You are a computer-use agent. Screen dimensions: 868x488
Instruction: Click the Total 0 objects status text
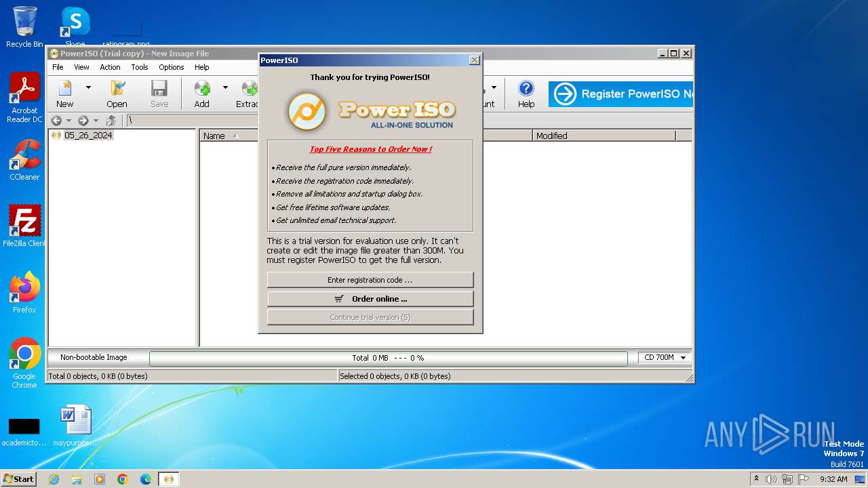98,376
